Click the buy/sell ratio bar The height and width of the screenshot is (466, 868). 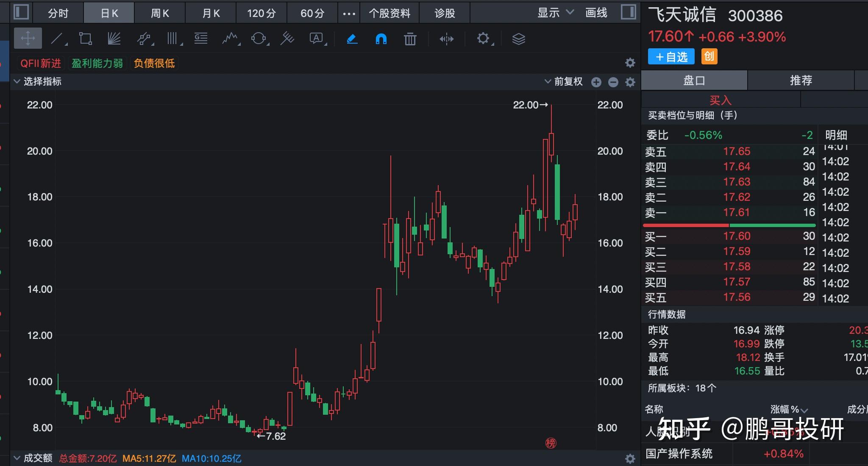click(729, 225)
